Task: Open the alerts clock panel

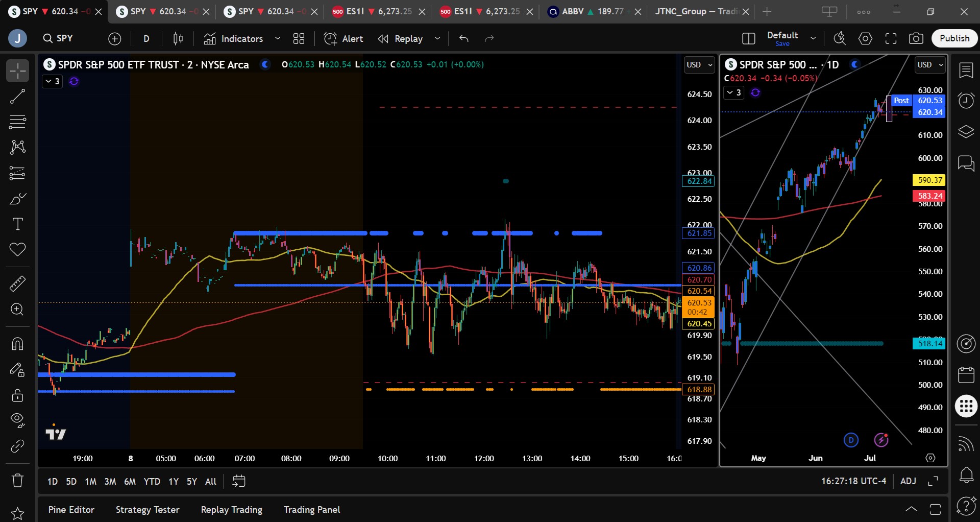Action: click(x=966, y=101)
